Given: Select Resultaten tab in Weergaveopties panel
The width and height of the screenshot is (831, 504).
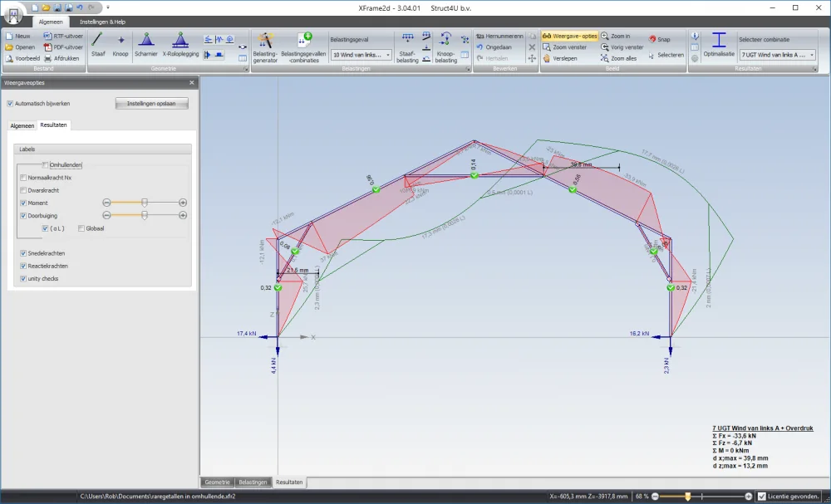Looking at the screenshot, I should [53, 125].
